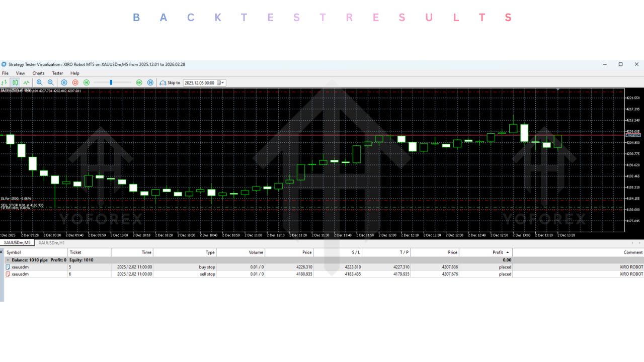
Task: Open the Skip to date calendar dropdown
Action: pyautogui.click(x=222, y=83)
